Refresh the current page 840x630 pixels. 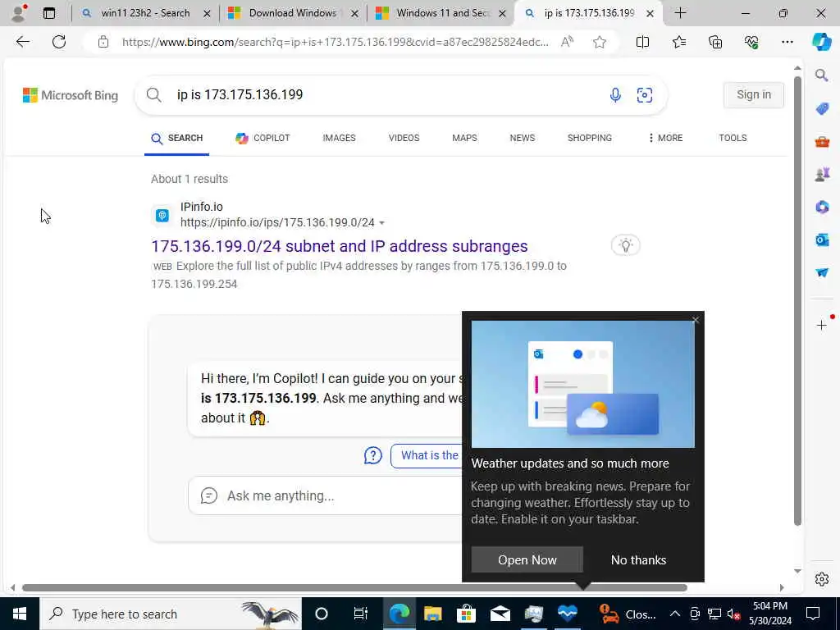59,42
